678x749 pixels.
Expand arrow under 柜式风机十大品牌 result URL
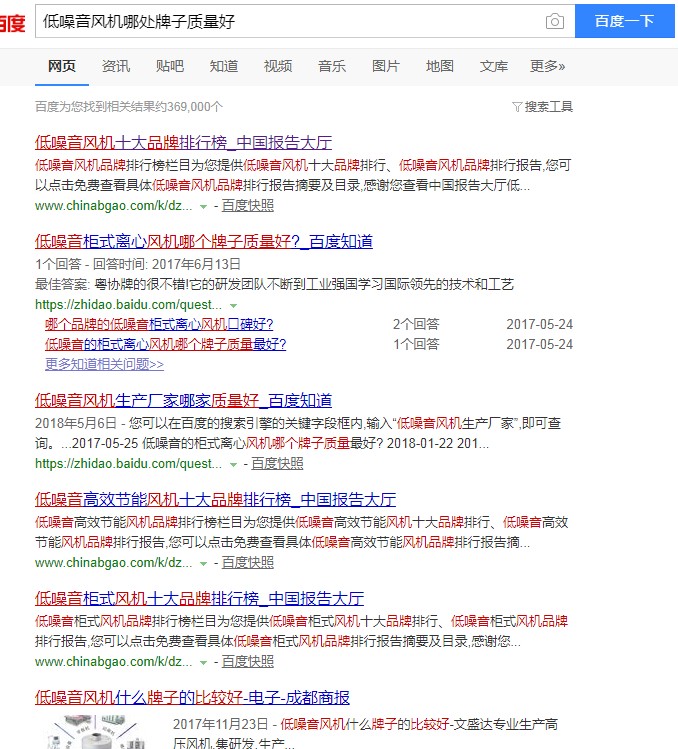click(204, 663)
